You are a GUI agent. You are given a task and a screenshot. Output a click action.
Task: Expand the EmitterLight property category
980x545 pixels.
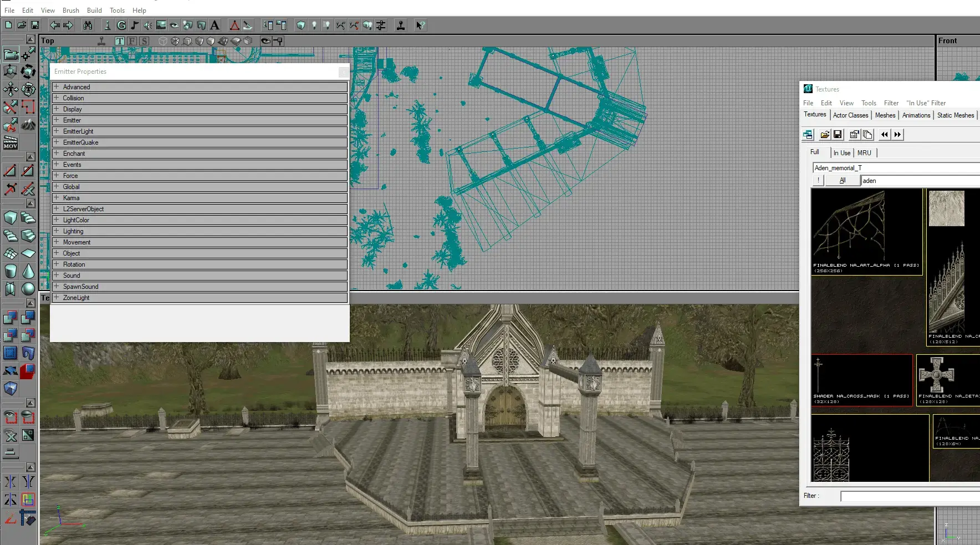[200, 131]
